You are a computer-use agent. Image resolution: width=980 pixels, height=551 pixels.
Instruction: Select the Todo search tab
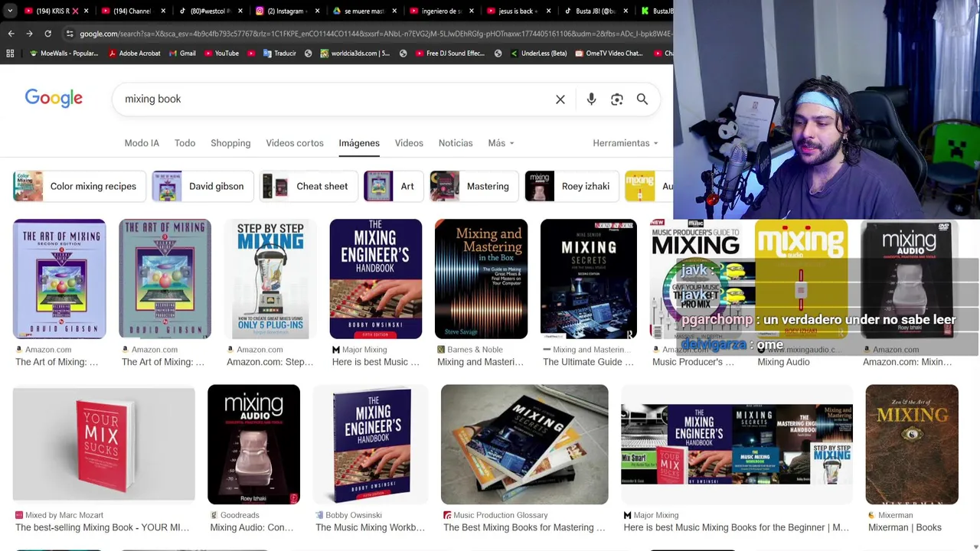click(x=185, y=143)
